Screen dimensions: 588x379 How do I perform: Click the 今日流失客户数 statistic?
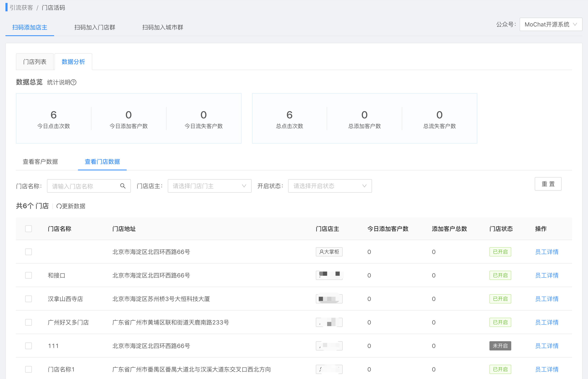[x=204, y=119]
